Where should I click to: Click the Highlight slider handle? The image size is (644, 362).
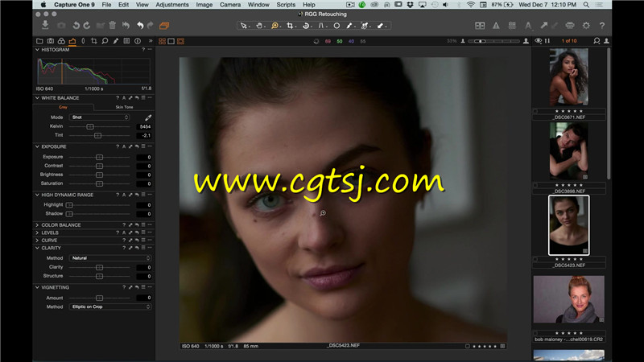69,205
